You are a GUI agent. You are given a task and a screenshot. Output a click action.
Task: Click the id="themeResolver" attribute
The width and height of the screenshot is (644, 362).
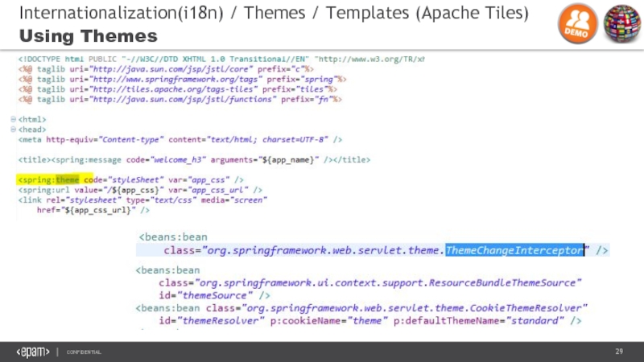[x=212, y=320]
